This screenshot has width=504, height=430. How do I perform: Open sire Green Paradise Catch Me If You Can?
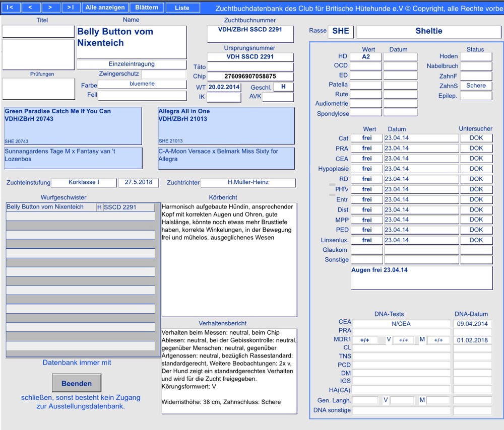[73, 126]
